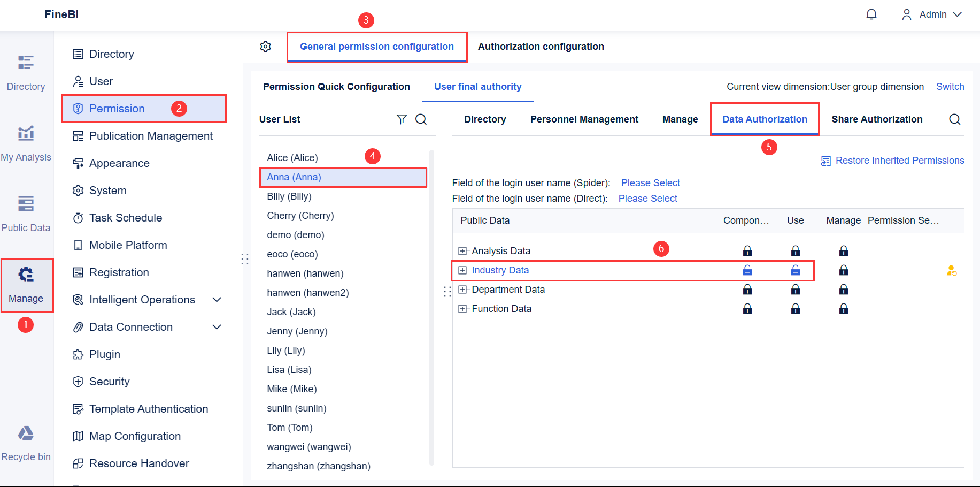Click the settings gear beside permission tabs

[x=266, y=47]
